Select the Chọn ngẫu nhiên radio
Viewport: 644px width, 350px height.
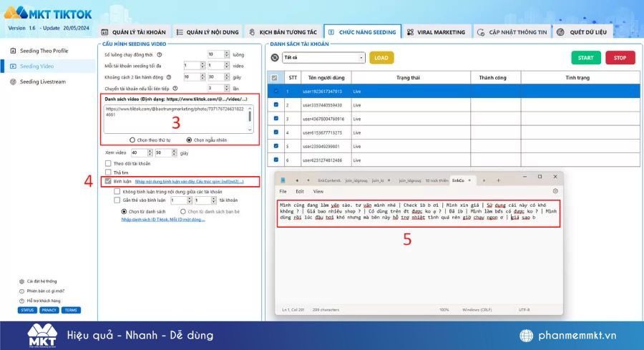[x=189, y=140]
